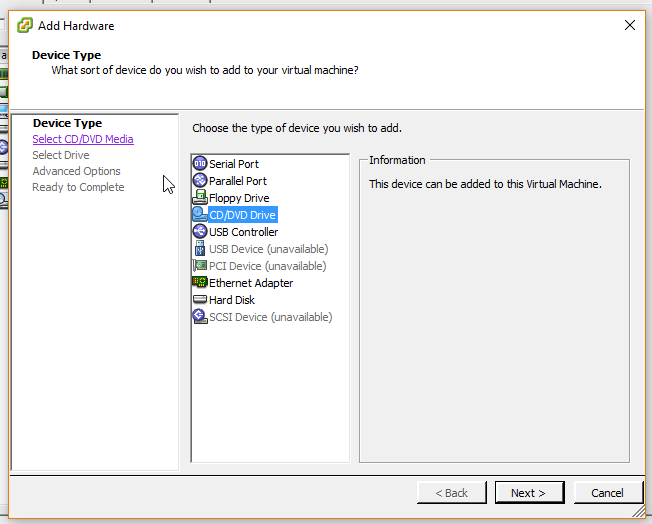Screen dimensions: 652x524
Task: Click the Hard Disk icon
Action: pyautogui.click(x=200, y=300)
